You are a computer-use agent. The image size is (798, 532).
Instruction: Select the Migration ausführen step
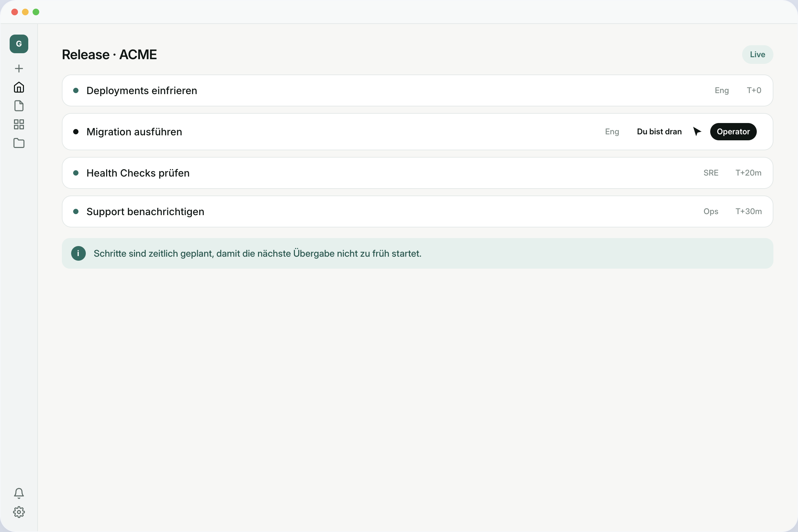pyautogui.click(x=417, y=132)
